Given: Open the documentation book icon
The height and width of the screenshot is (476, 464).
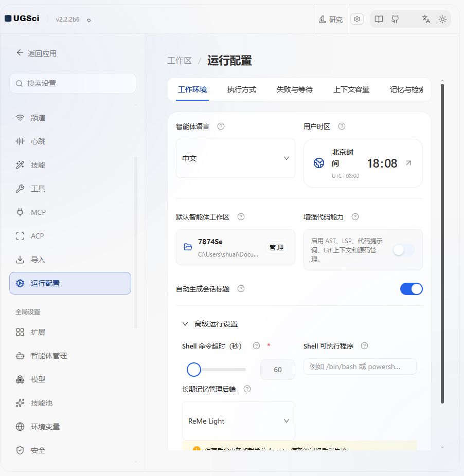Looking at the screenshot, I should point(379,20).
